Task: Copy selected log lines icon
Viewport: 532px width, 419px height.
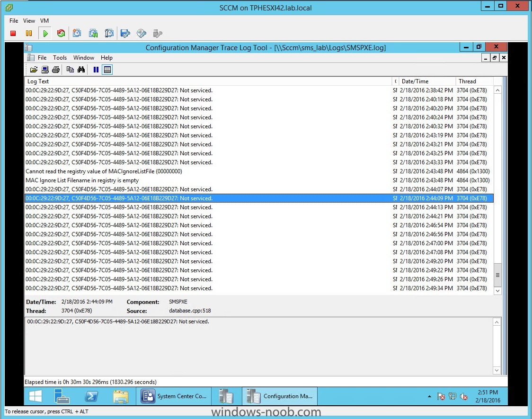Action: pos(70,70)
